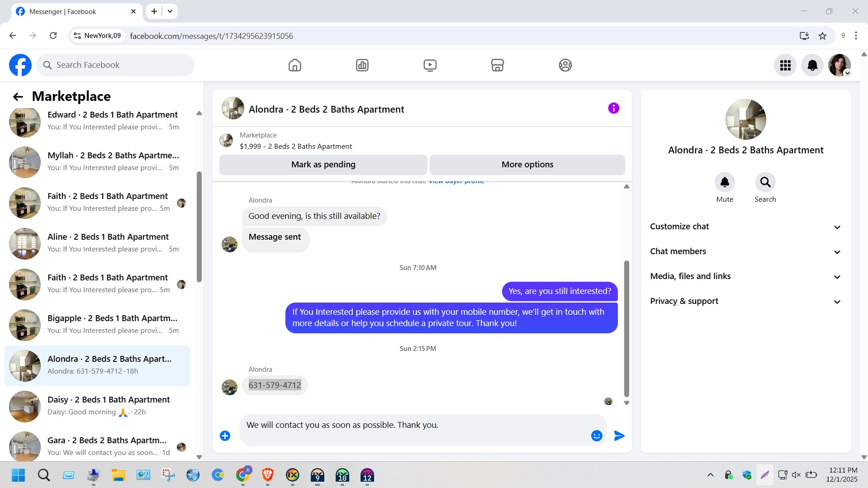This screenshot has width=868, height=488.
Task: Open the professional dashboard chart icon
Action: [x=362, y=65]
